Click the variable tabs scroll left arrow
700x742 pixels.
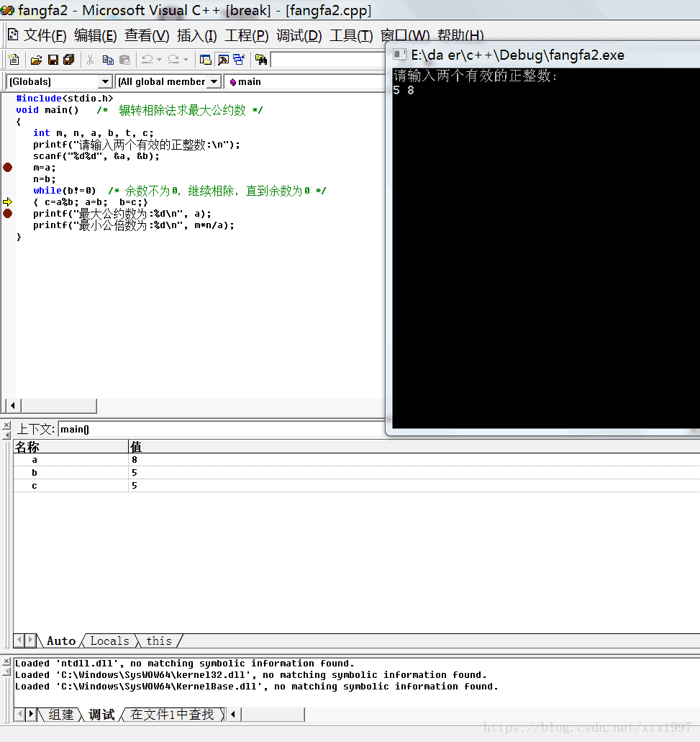point(19,641)
